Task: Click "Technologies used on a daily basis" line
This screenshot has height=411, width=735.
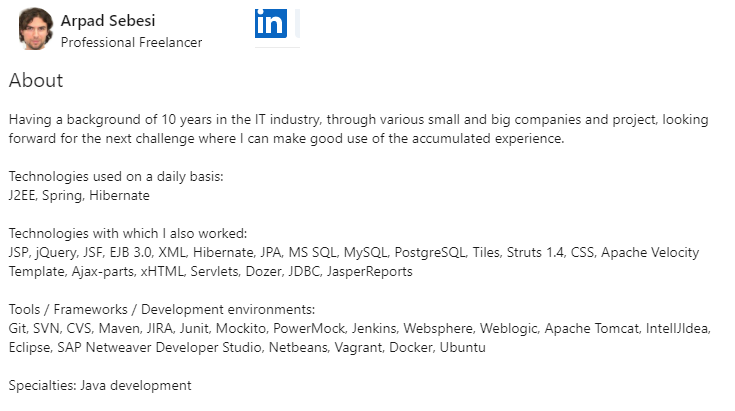Action: [x=115, y=177]
